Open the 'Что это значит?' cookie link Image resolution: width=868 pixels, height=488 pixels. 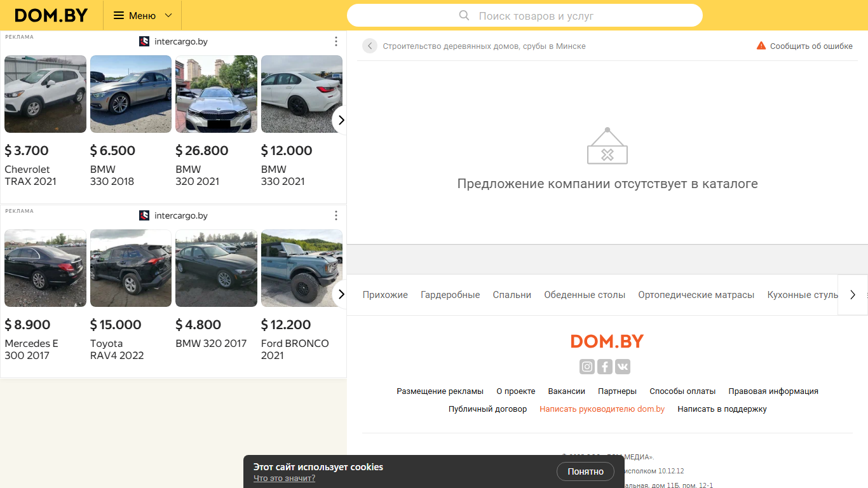pos(284,478)
